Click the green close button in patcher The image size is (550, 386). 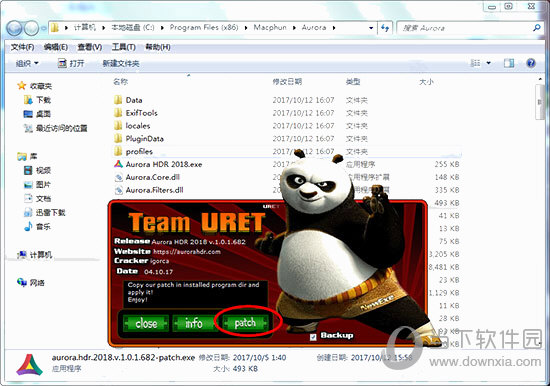coord(146,323)
